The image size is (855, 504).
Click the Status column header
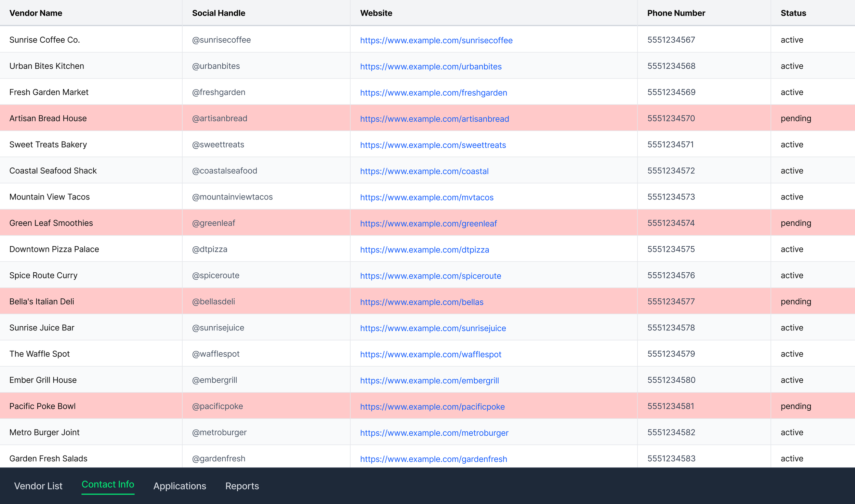click(x=793, y=13)
